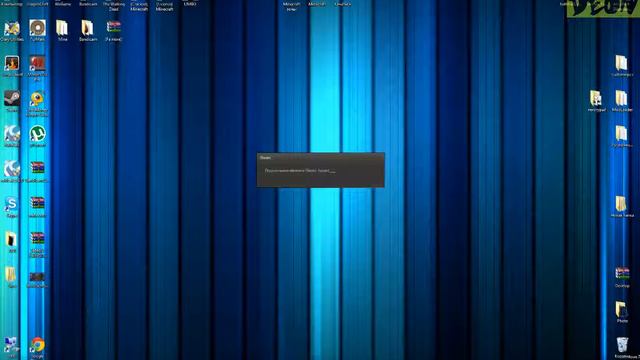This screenshot has width=640, height=360.
Task: Select the disc-shaped shortcut icon
Action: click(37, 30)
